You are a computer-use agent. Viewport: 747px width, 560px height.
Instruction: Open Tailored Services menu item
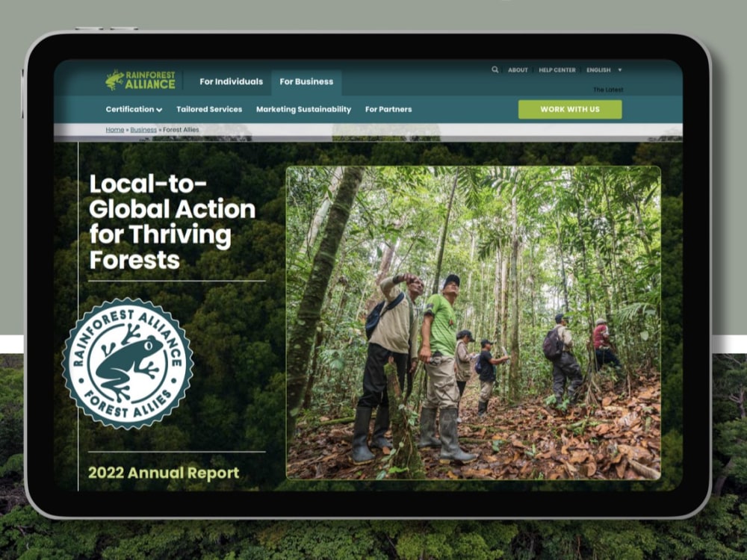coord(209,109)
